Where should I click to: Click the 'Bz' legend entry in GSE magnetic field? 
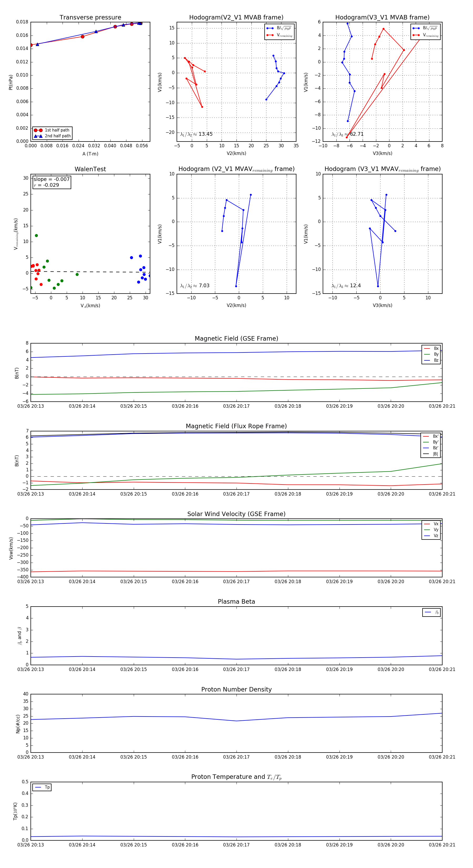click(431, 360)
